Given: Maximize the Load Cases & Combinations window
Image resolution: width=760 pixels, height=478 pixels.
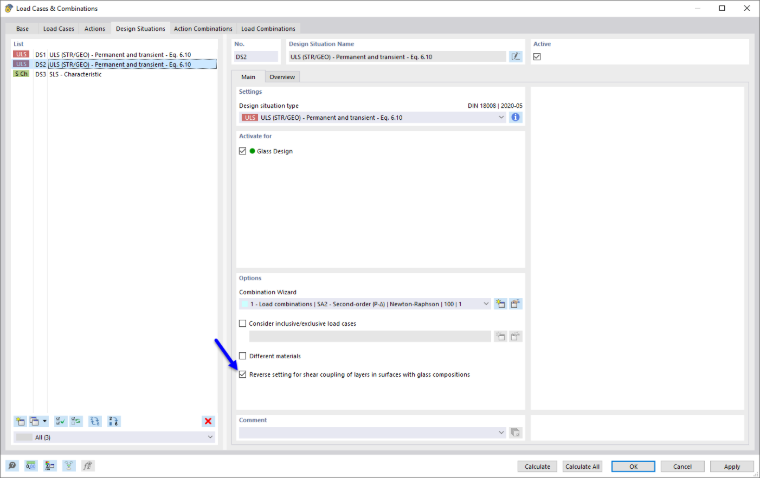Looking at the screenshot, I should coord(722,8).
